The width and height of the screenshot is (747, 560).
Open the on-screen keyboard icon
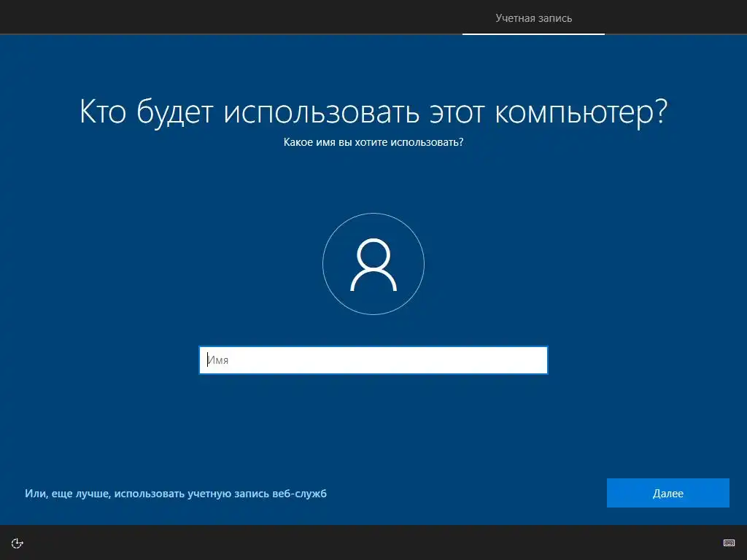point(729,543)
